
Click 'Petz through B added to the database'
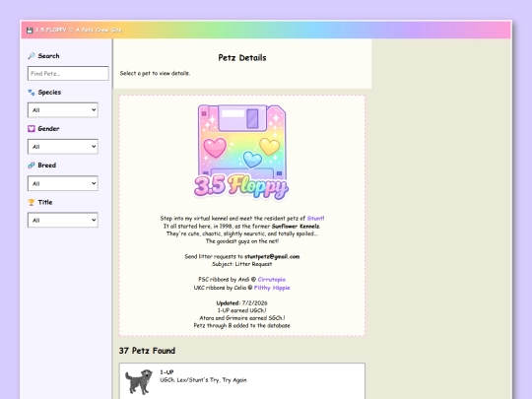[242, 326]
